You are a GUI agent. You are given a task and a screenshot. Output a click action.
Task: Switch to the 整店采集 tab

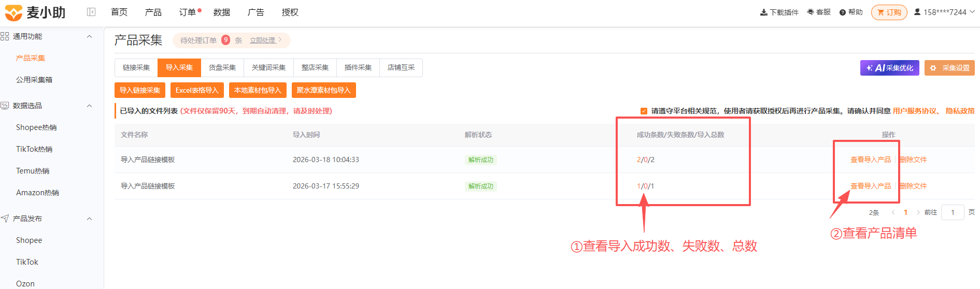coord(315,68)
